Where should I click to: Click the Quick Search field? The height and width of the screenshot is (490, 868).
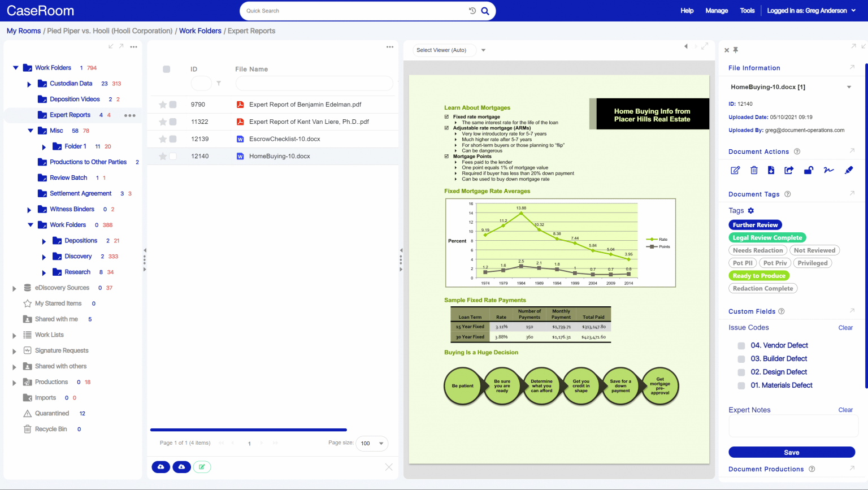(356, 11)
